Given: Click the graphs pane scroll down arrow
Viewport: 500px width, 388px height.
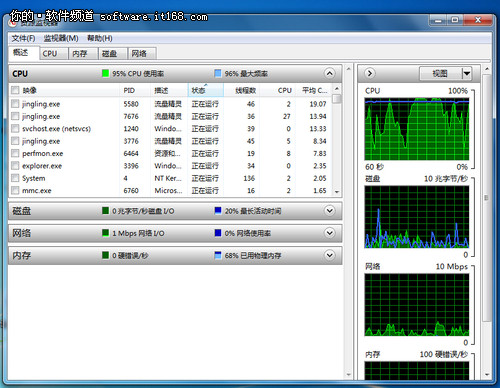Looking at the screenshot, I should 487,375.
